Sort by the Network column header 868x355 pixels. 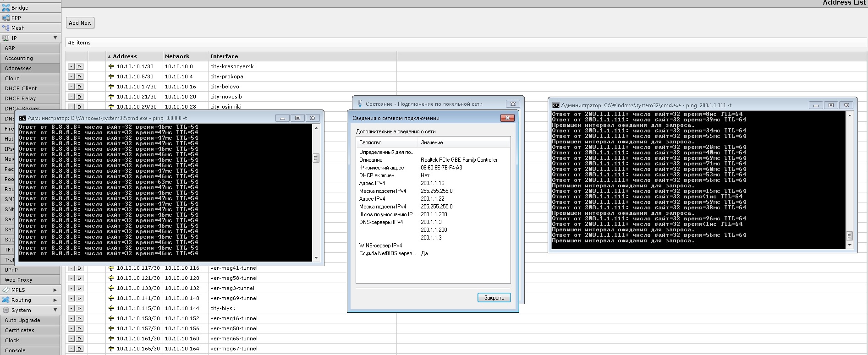186,56
